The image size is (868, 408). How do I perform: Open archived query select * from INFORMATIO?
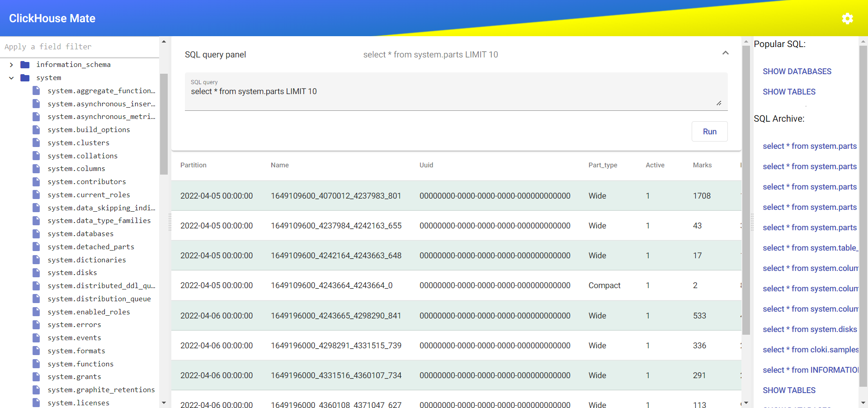(810, 370)
